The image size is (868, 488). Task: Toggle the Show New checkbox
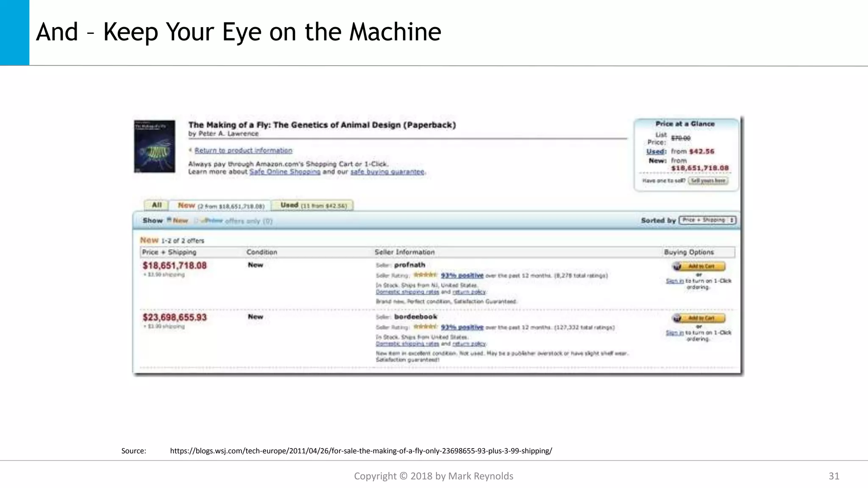pyautogui.click(x=169, y=220)
